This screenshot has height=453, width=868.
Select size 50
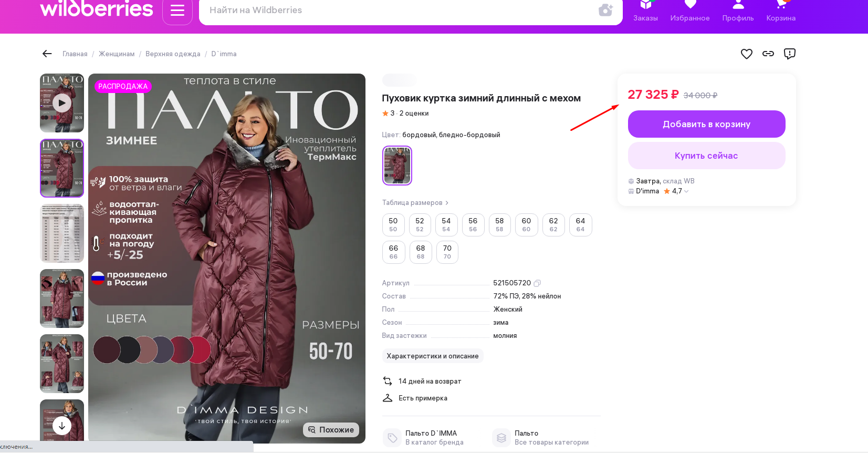(393, 225)
